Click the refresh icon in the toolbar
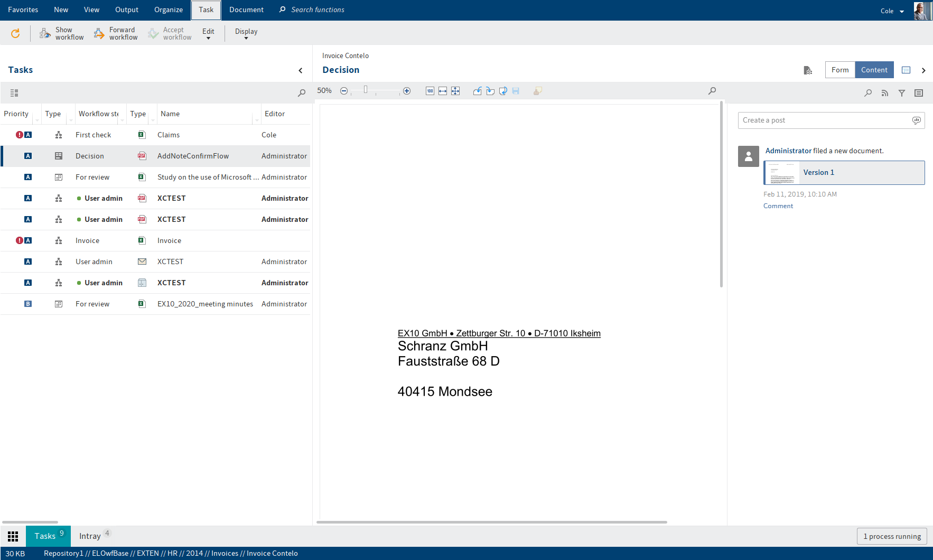 coord(15,33)
